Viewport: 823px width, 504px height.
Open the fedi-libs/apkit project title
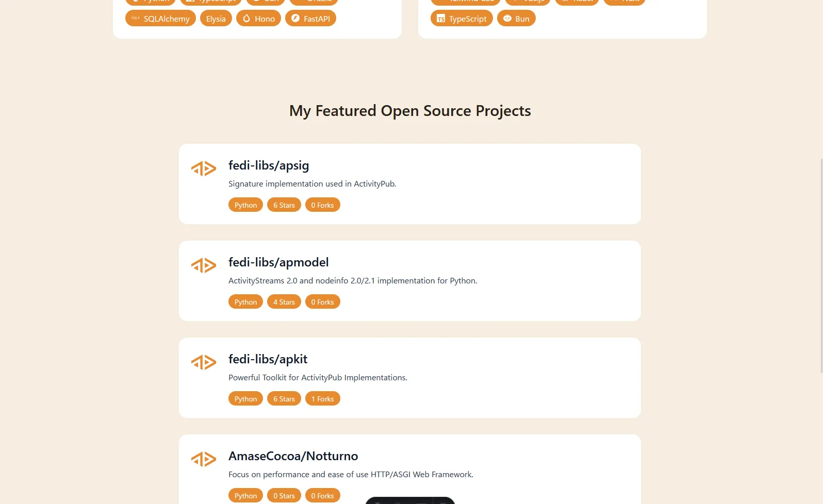pos(268,359)
